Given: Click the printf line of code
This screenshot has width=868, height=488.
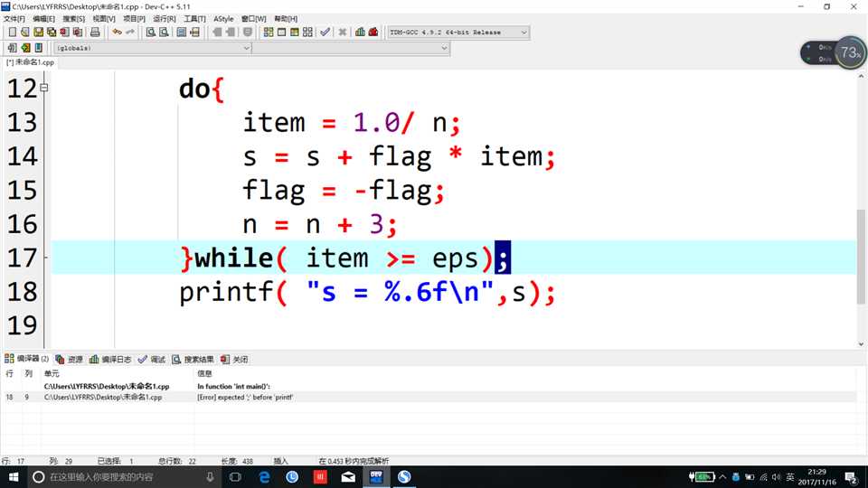Looking at the screenshot, I should [367, 292].
